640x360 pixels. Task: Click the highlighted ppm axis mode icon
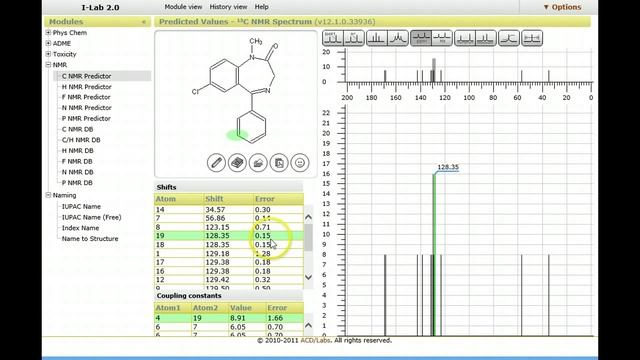coord(421,38)
